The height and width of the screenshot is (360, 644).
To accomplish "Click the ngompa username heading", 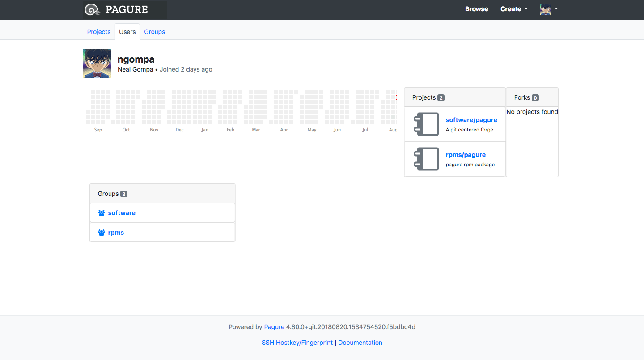I will [136, 59].
